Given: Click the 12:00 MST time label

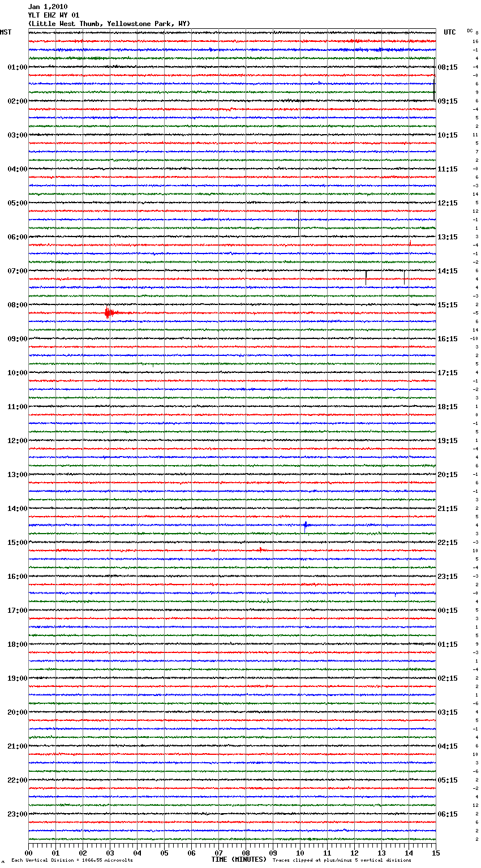Looking at the screenshot, I should pos(17,441).
